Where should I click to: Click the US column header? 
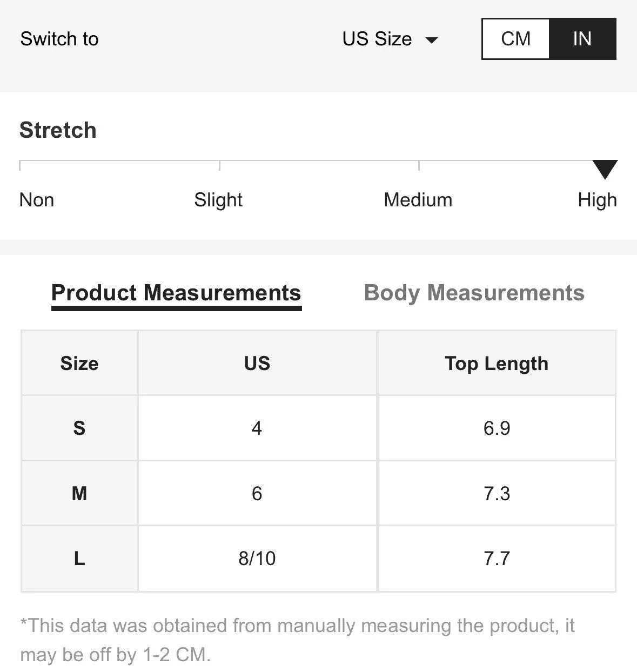click(x=257, y=363)
